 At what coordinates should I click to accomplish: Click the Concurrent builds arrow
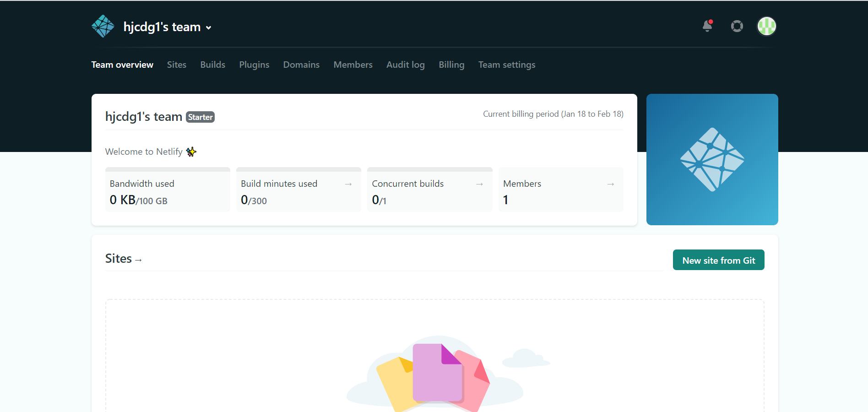tap(479, 184)
